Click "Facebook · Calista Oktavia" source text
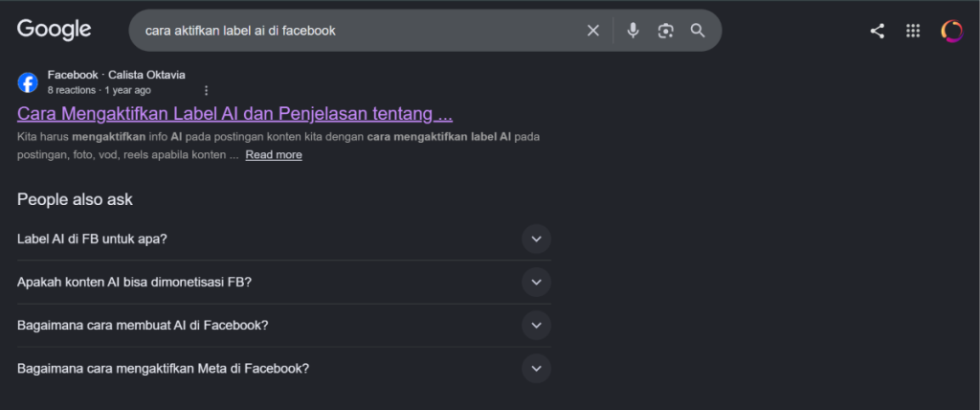Screen dimensions: 980x410 click(x=116, y=75)
